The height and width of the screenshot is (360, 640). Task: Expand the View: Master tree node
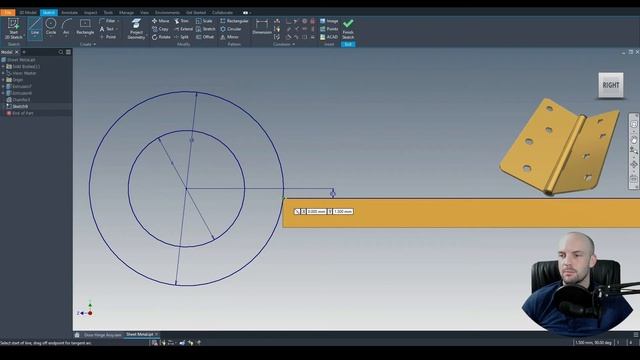pyautogui.click(x=3, y=73)
